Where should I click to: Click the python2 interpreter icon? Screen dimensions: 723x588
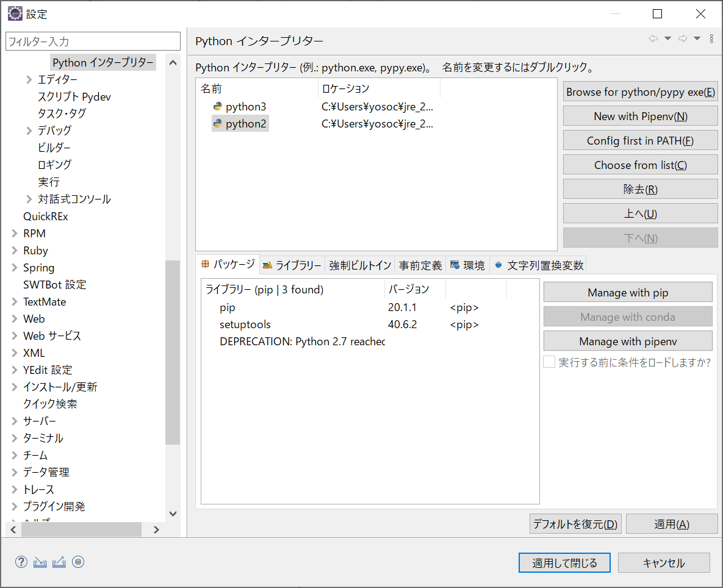217,123
